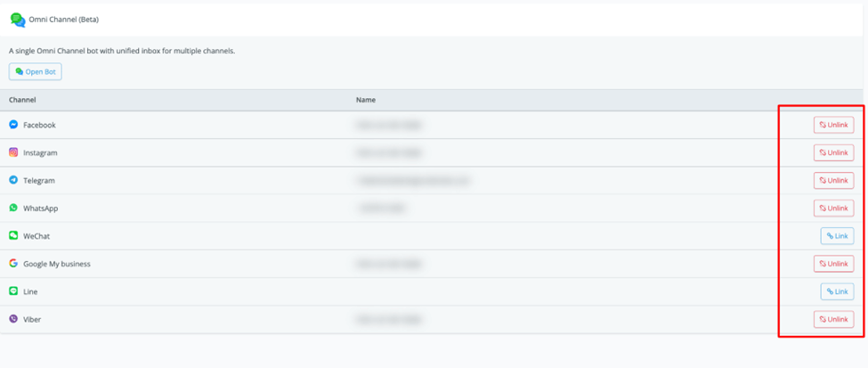Click the blurred name in Telegram row
The height and width of the screenshot is (368, 868).
pyautogui.click(x=413, y=181)
